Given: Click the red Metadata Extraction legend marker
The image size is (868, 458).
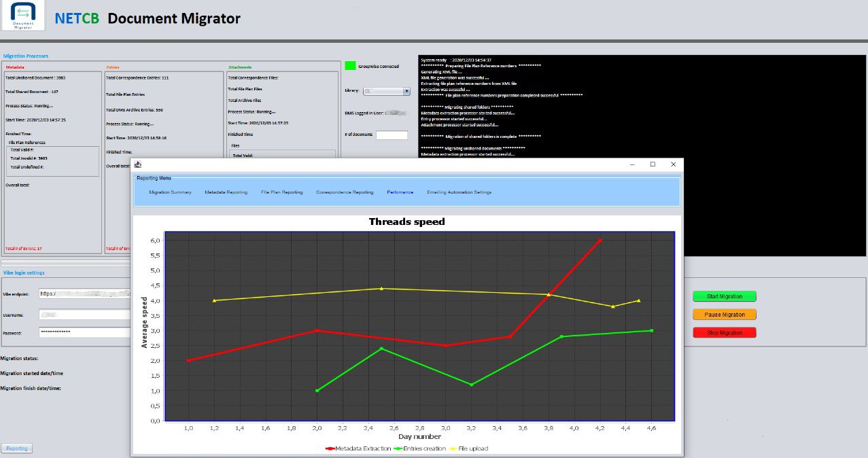Looking at the screenshot, I should pos(331,448).
